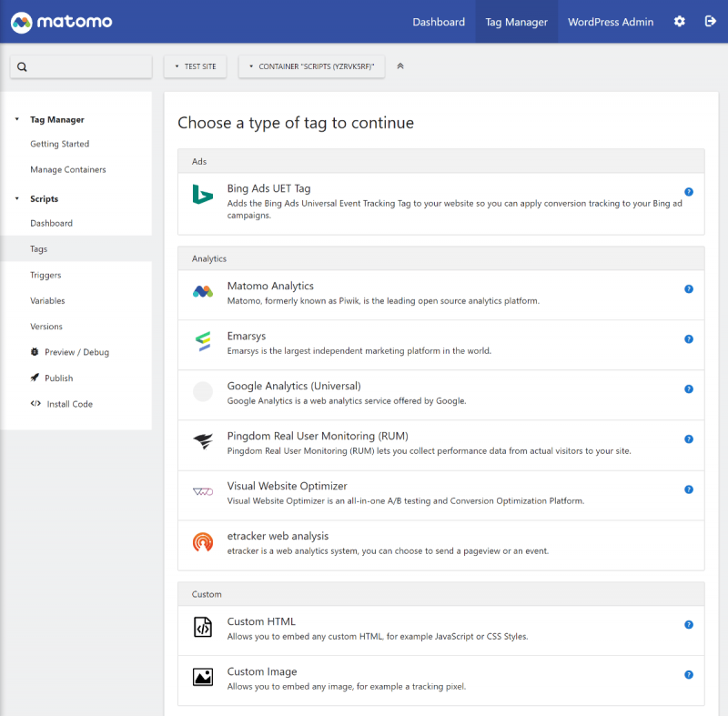728x716 pixels.
Task: Open Preview / Debug in sidebar
Action: click(76, 352)
